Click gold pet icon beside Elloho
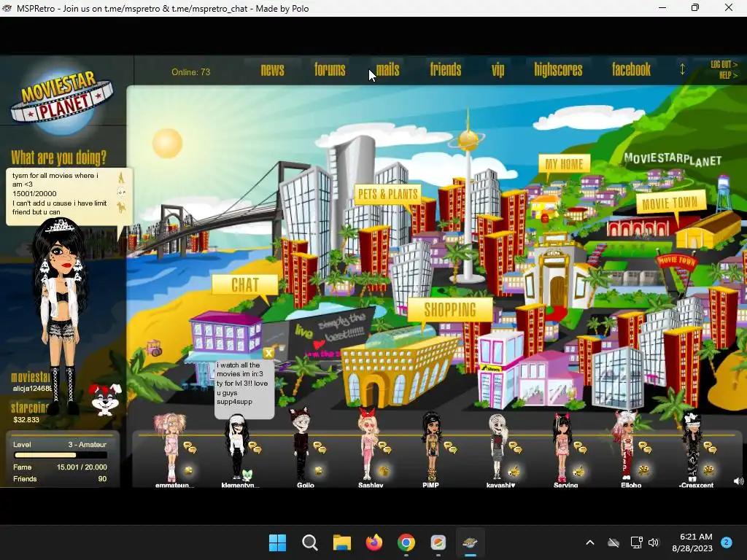The image size is (747, 560). [x=643, y=470]
